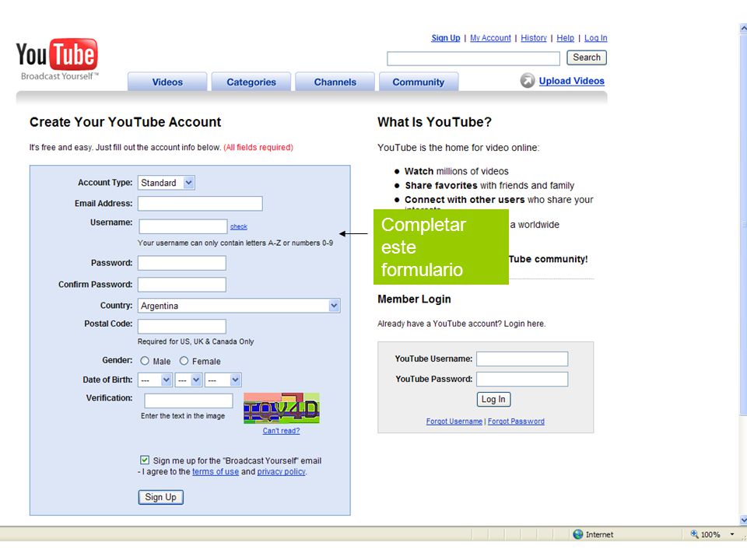Open the privacy policy link
747x560 pixels.
point(281,472)
